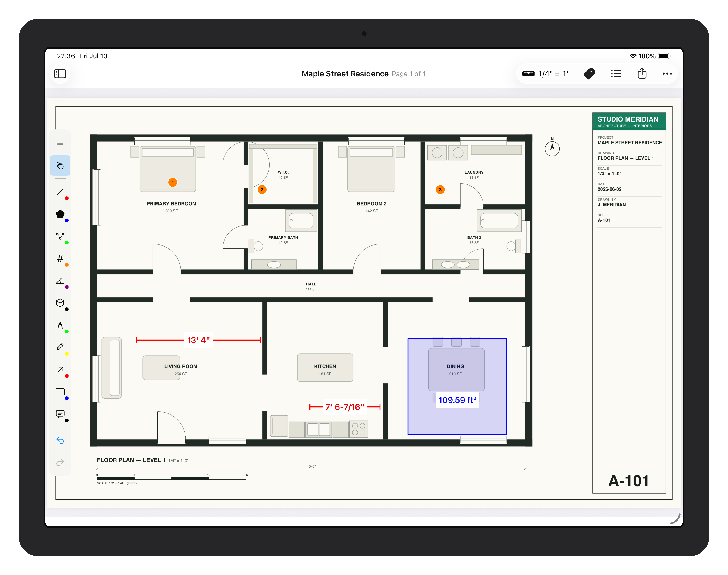Select the arrow annotation tool

click(60, 370)
